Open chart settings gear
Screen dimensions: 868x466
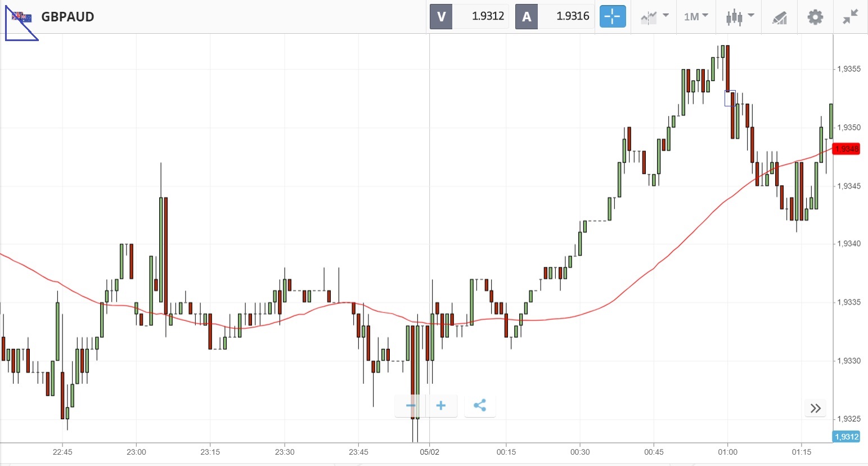(x=815, y=17)
